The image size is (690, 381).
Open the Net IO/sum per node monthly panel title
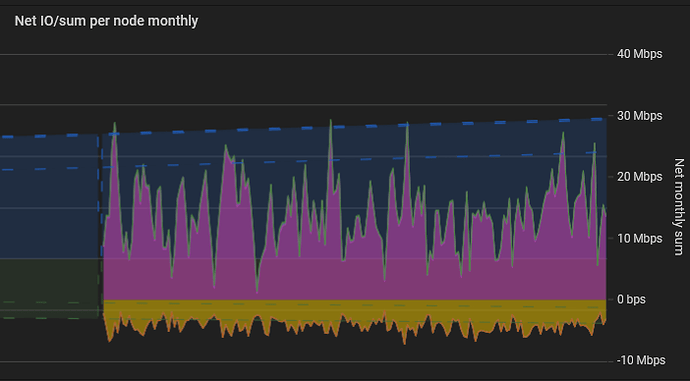[106, 21]
